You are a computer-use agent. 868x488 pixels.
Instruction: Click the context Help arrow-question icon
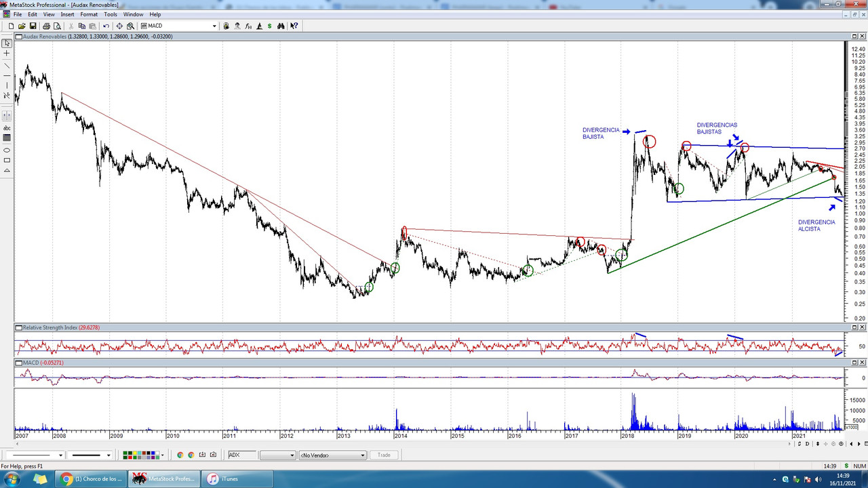(294, 26)
